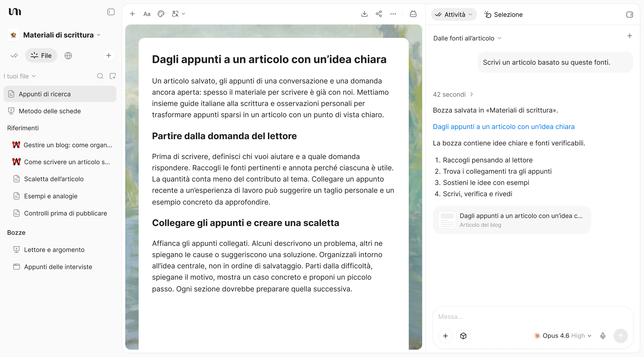Select the File tab
This screenshot has width=644, height=357.
coord(41,55)
